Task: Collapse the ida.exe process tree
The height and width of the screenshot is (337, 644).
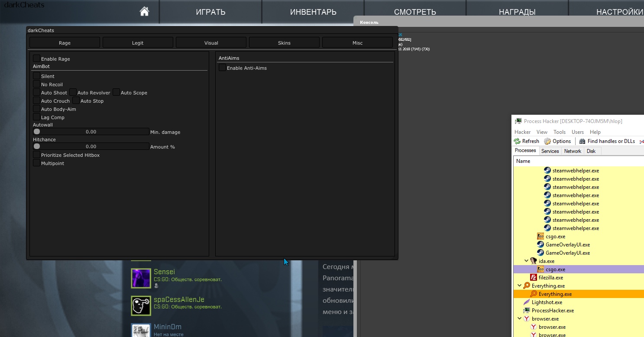Action: tap(527, 261)
